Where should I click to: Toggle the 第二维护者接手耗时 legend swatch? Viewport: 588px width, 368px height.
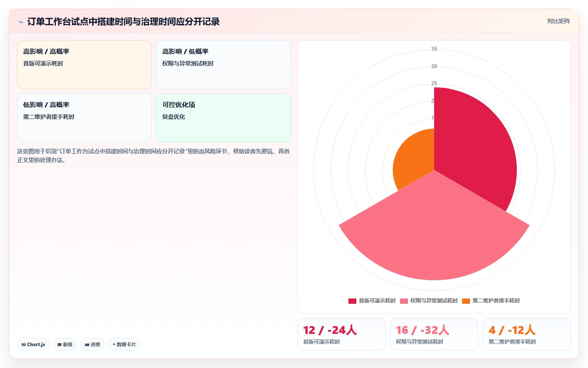pos(466,301)
